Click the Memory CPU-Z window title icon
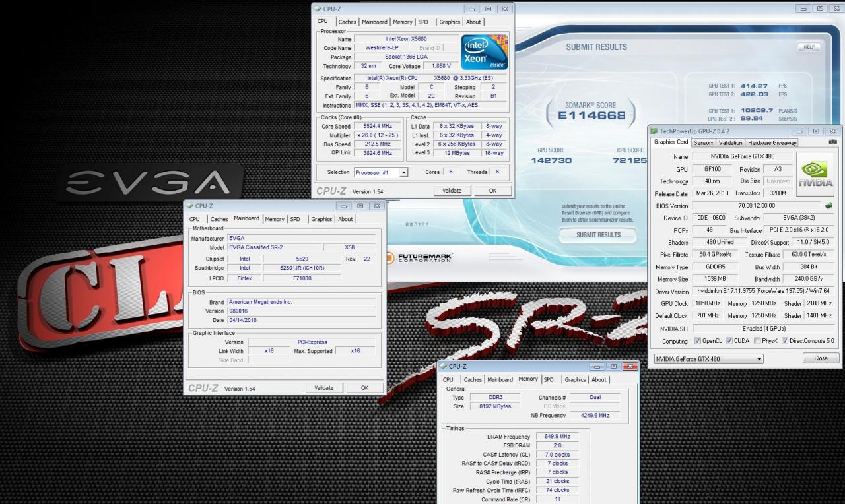845x504 pixels. click(x=443, y=366)
